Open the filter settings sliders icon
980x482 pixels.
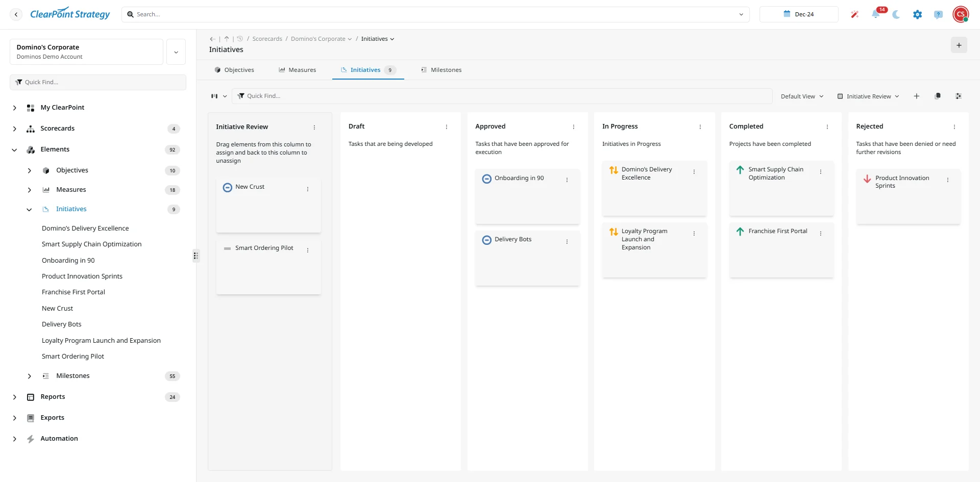(x=959, y=96)
